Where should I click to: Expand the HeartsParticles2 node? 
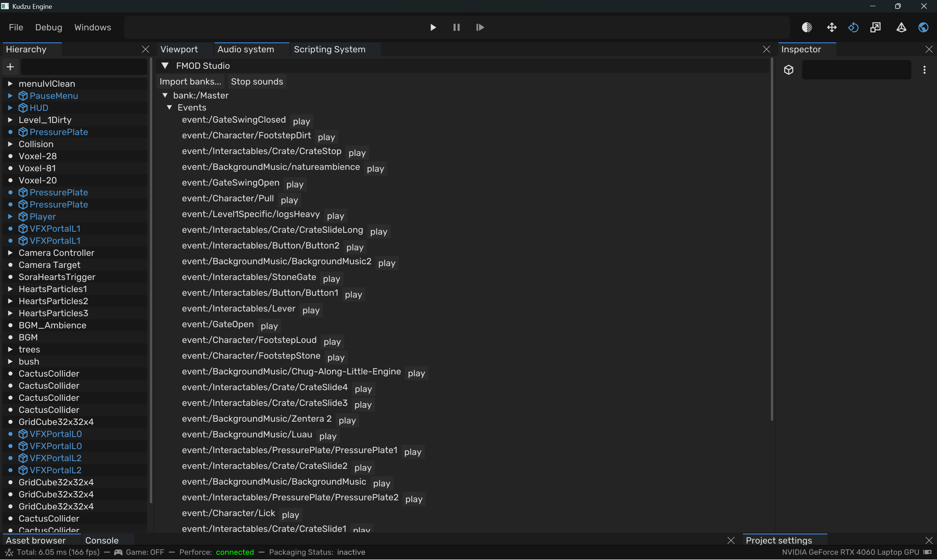[x=10, y=301]
